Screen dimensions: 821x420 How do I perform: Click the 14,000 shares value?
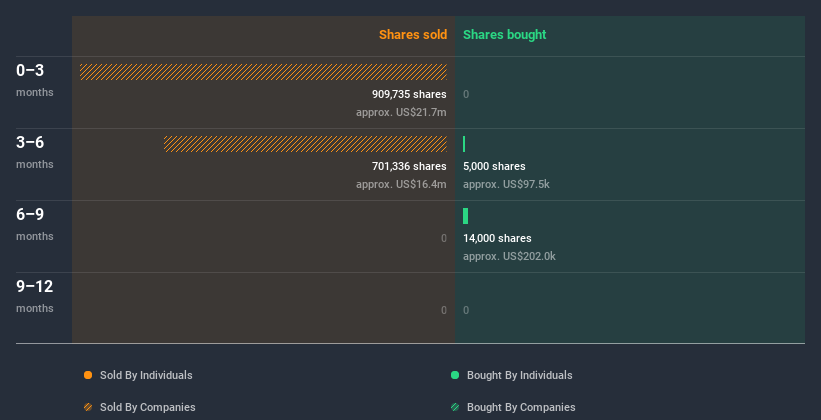[x=497, y=238]
